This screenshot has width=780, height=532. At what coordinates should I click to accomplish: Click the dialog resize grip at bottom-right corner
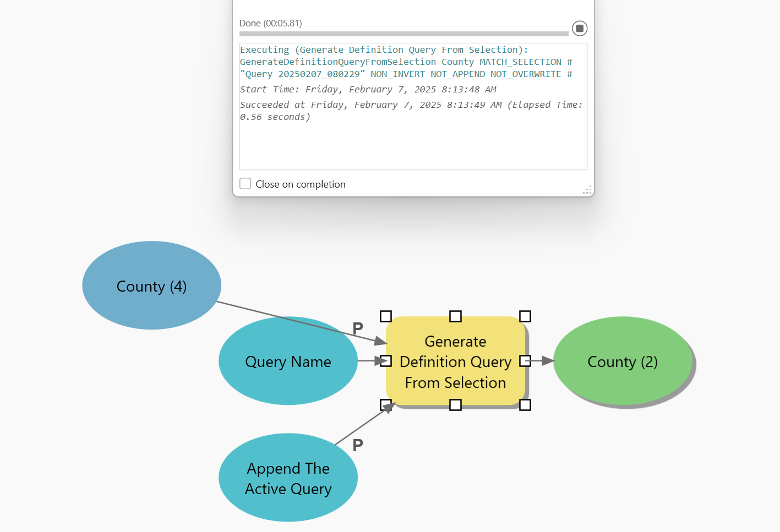pos(587,190)
